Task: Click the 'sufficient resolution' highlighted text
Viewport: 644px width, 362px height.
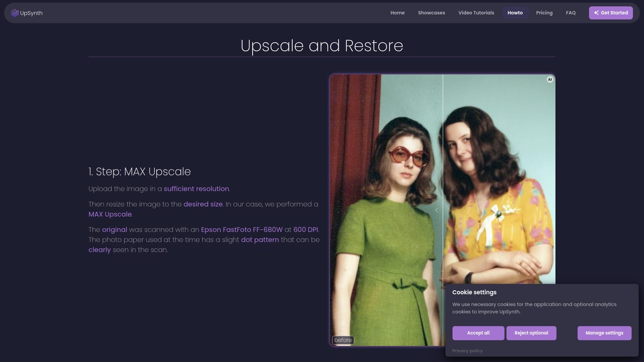Action: pos(196,189)
